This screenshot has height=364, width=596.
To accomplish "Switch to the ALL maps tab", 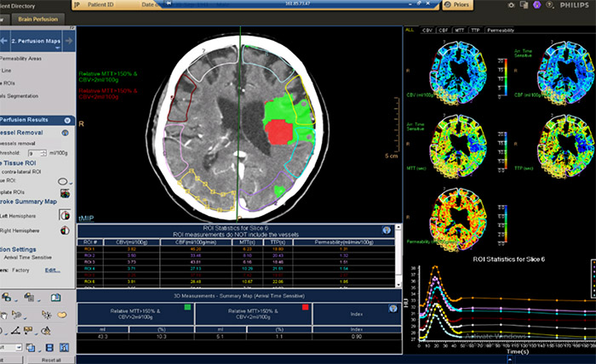I will 410,30.
